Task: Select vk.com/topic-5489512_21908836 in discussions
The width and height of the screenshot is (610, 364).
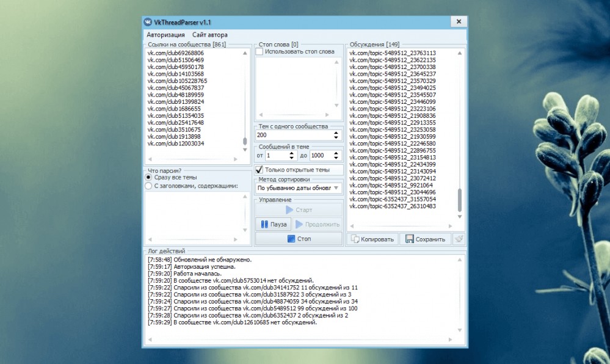Action: coord(393,115)
